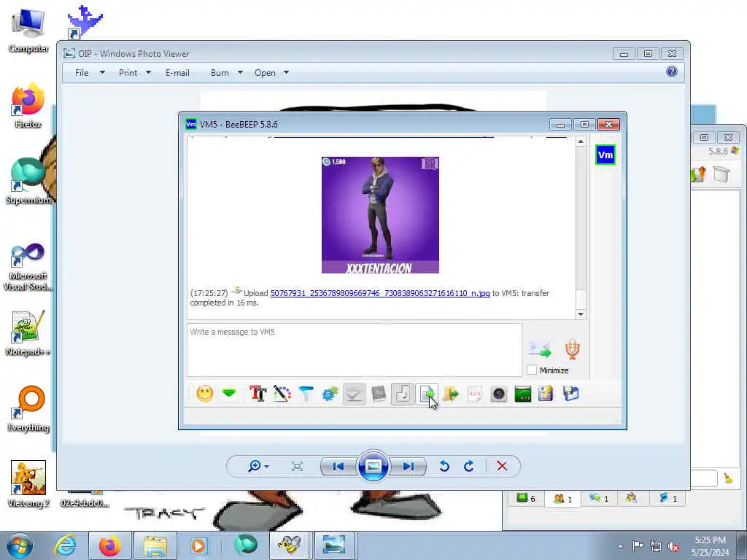Image resolution: width=747 pixels, height=560 pixels.
Task: Open the Vietcong 2 desktop shortcut
Action: (x=28, y=484)
